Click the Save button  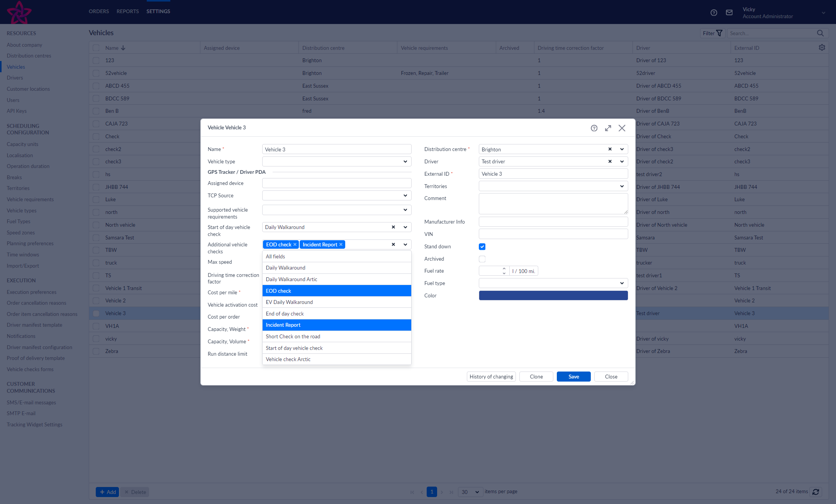pos(573,377)
